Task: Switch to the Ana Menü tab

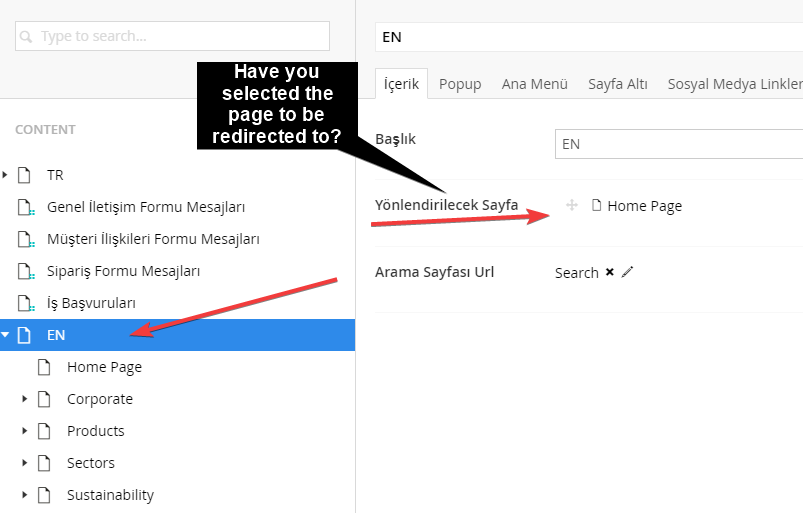Action: pos(535,83)
